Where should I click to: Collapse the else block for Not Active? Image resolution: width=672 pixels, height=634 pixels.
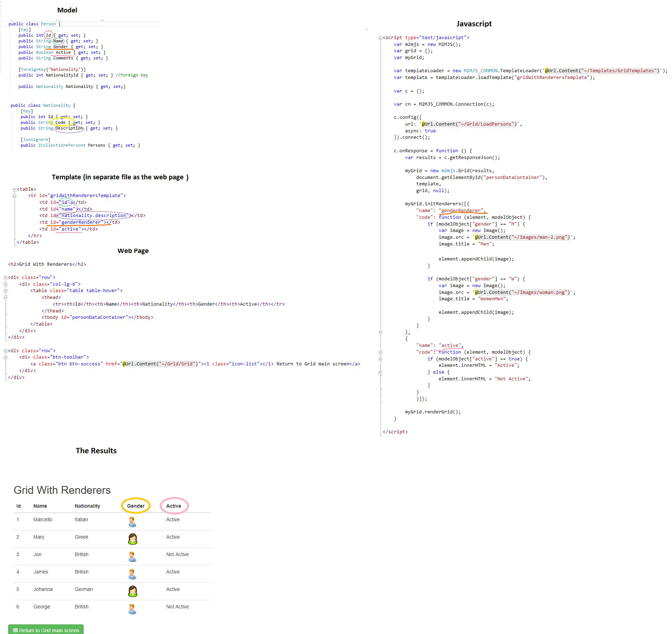[380, 373]
